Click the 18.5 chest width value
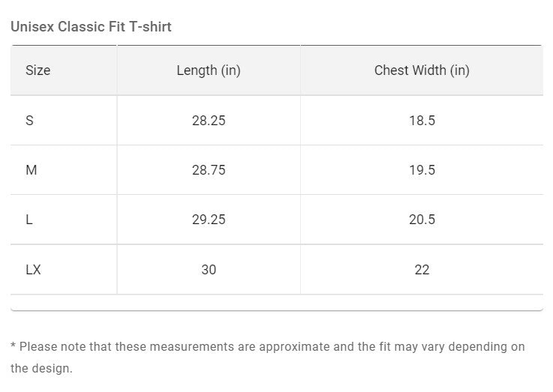 coord(422,120)
